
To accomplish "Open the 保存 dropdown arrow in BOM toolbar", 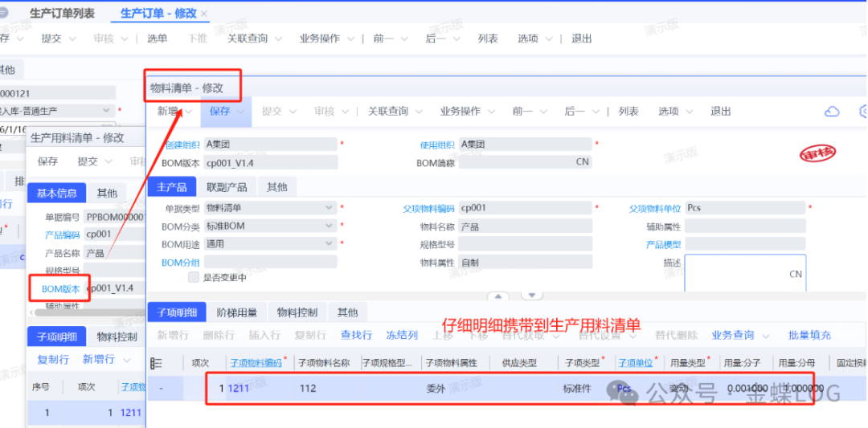I will pos(240,112).
